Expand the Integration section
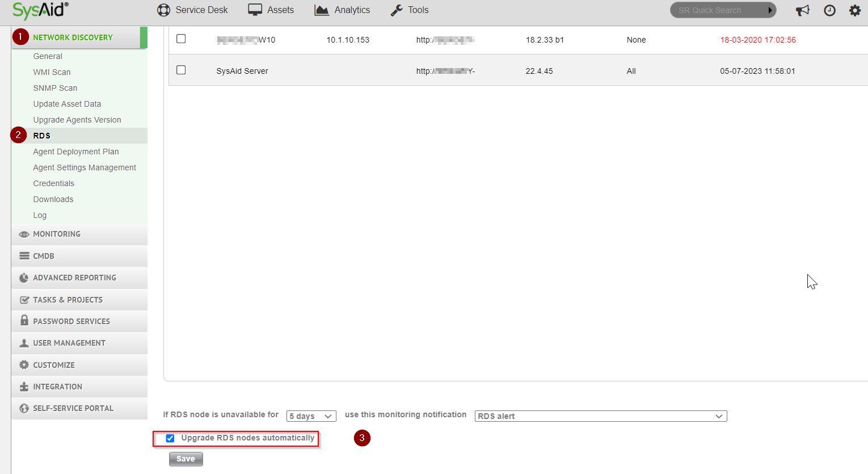868x474 pixels. coord(79,387)
